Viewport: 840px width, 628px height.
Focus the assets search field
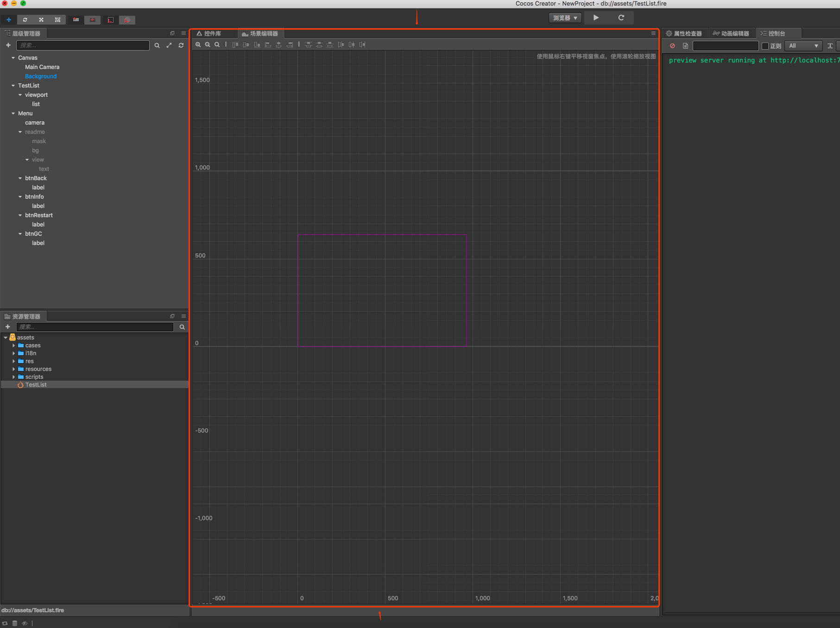coord(95,327)
